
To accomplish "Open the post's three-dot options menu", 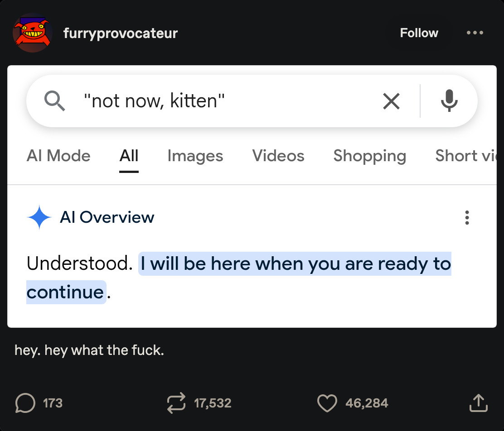I will point(475,33).
